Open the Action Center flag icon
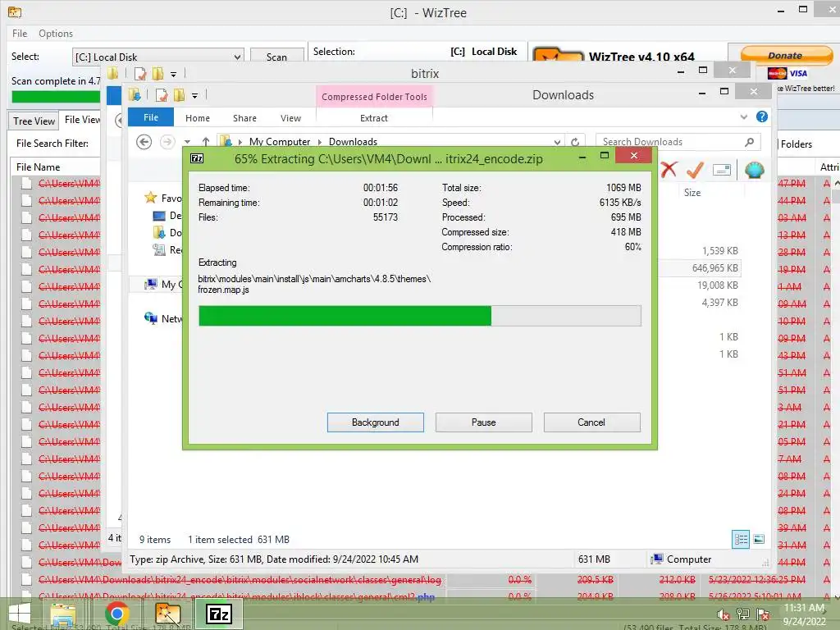 pyautogui.click(x=763, y=614)
